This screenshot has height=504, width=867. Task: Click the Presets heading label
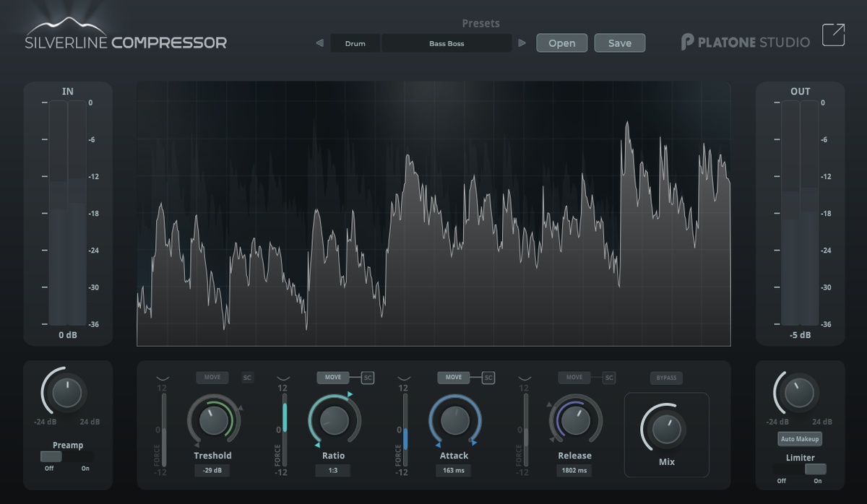tap(480, 23)
